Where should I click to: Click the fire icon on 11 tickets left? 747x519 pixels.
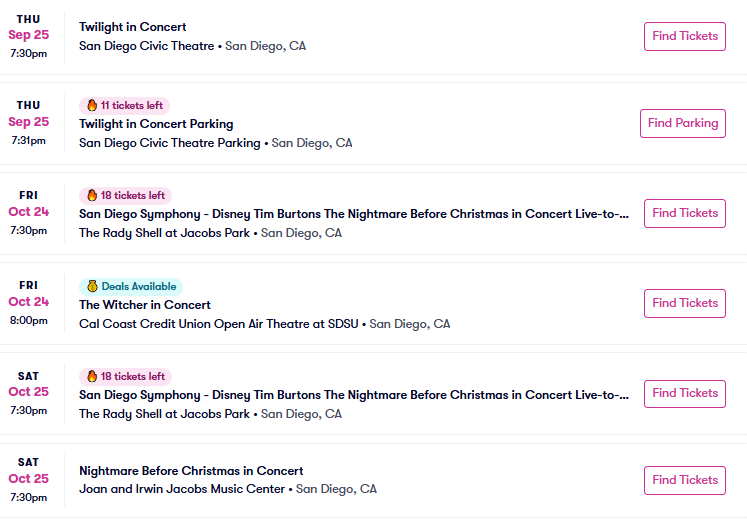coord(92,105)
